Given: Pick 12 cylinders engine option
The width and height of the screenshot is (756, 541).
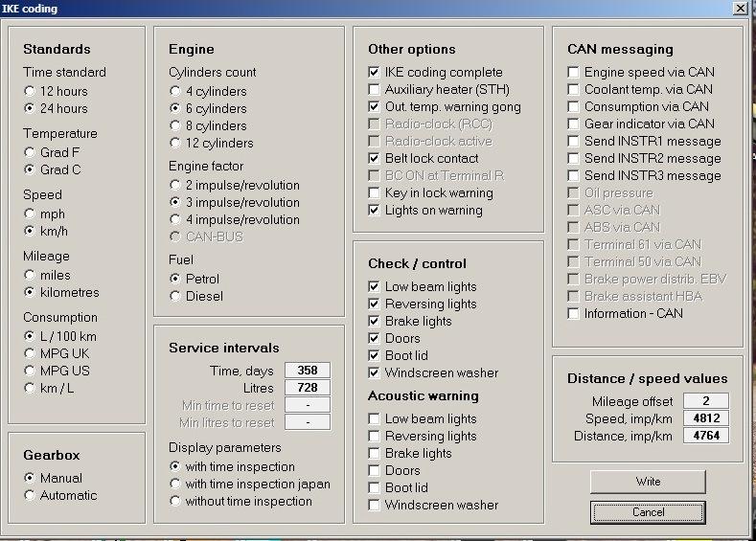Looking at the screenshot, I should click(x=175, y=143).
